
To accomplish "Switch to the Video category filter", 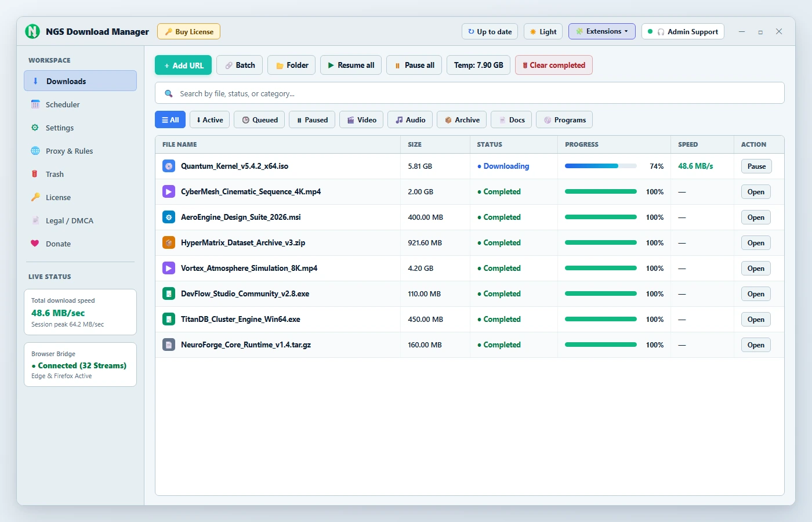I will pos(361,119).
